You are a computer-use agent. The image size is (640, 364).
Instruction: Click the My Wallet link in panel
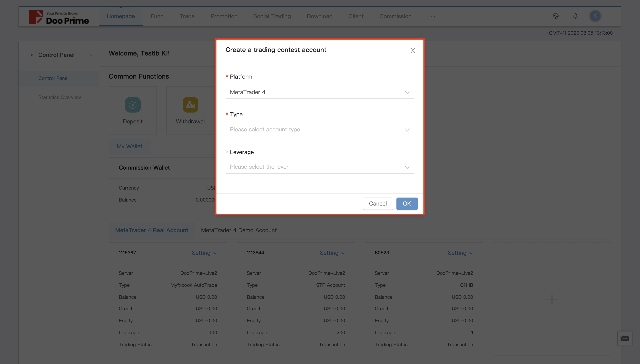point(129,146)
